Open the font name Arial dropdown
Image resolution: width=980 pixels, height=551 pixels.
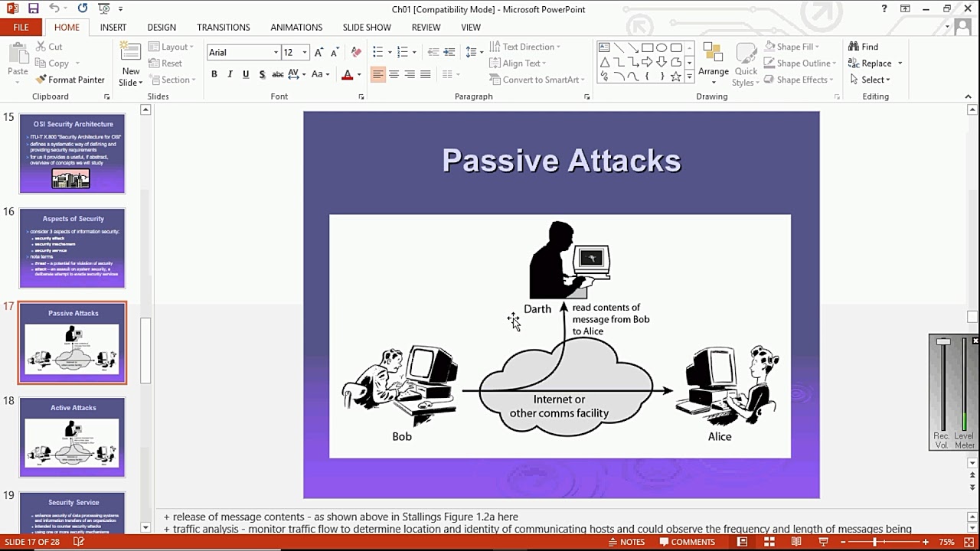(x=276, y=52)
